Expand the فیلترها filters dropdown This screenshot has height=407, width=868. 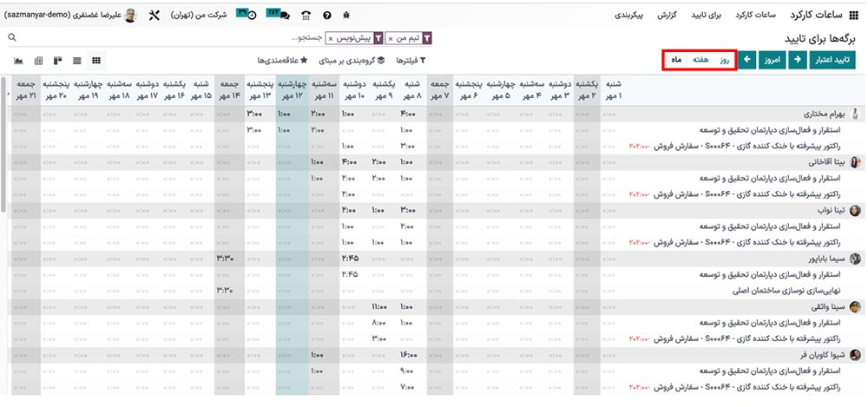pos(411,61)
